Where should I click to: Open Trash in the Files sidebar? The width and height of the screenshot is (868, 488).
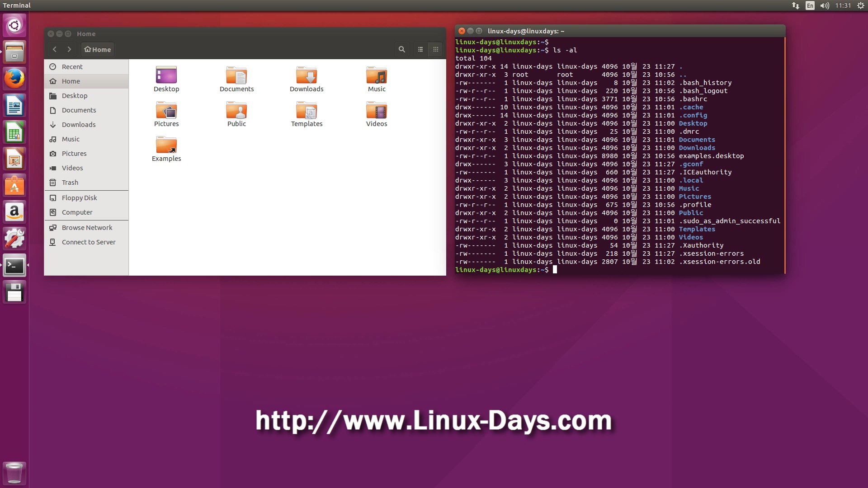click(86, 182)
